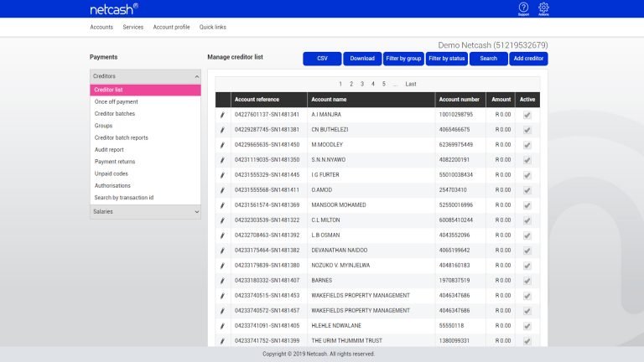This screenshot has width=644, height=362.
Task: Go to Groups in sidebar
Action: click(103, 126)
